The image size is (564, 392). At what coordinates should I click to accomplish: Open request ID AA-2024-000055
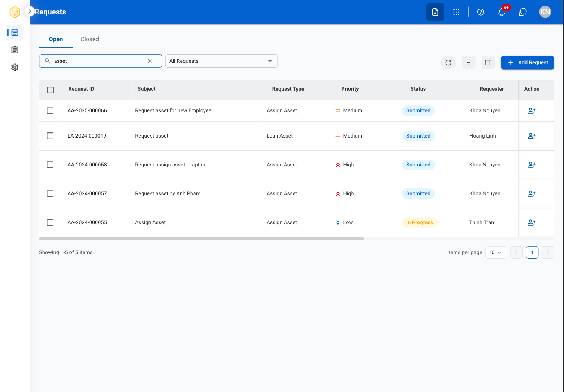(87, 222)
